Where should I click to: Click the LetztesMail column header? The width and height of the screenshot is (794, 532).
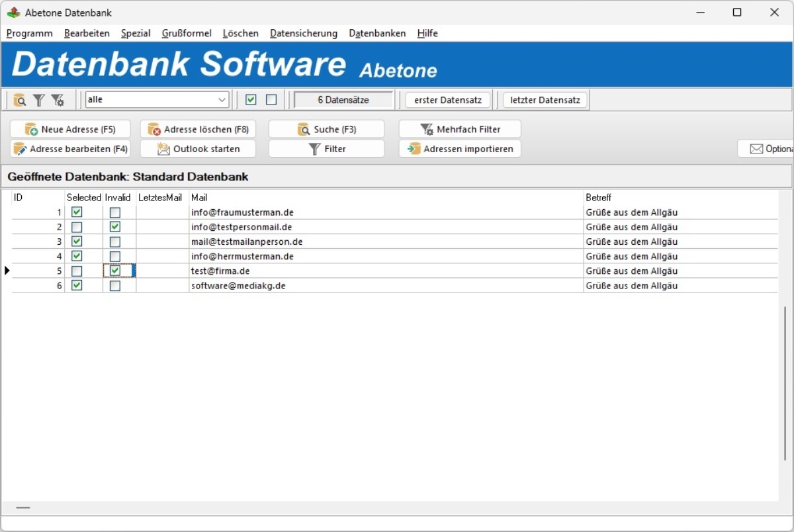(x=163, y=197)
